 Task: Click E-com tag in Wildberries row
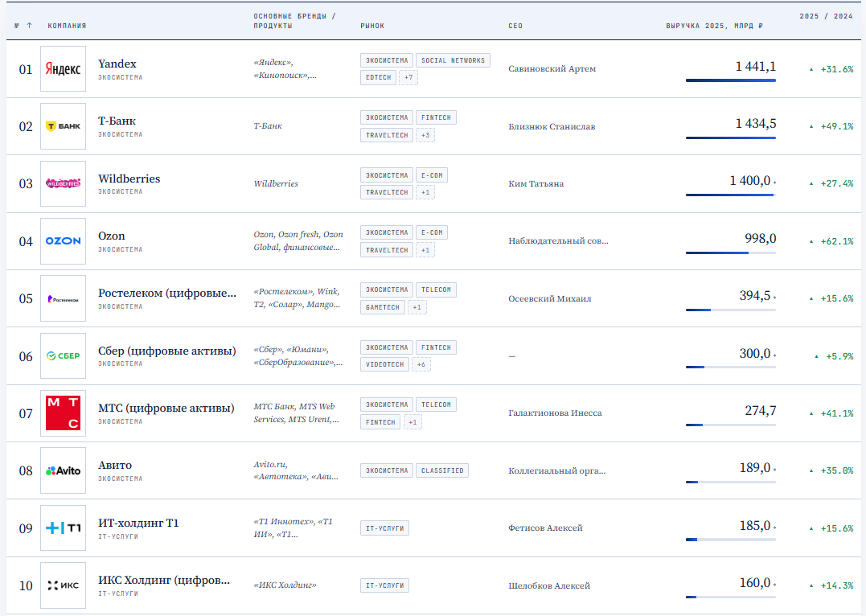pos(432,175)
